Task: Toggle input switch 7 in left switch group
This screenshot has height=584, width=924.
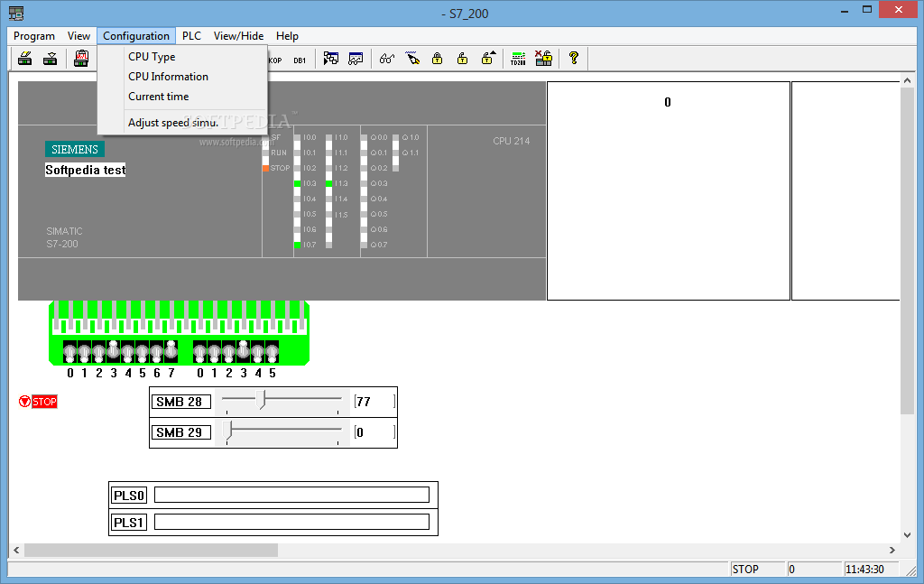Action: 171,352
